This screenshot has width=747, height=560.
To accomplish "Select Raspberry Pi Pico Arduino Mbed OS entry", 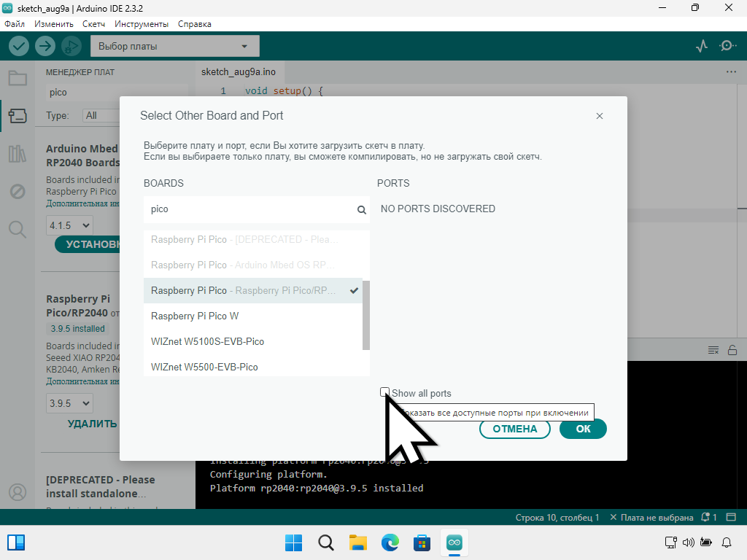I will click(253, 265).
